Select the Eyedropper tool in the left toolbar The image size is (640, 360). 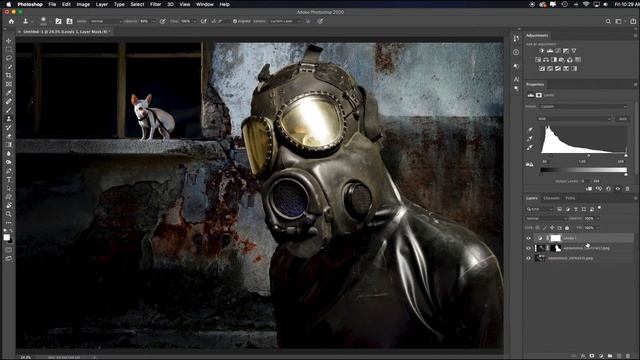click(x=9, y=93)
